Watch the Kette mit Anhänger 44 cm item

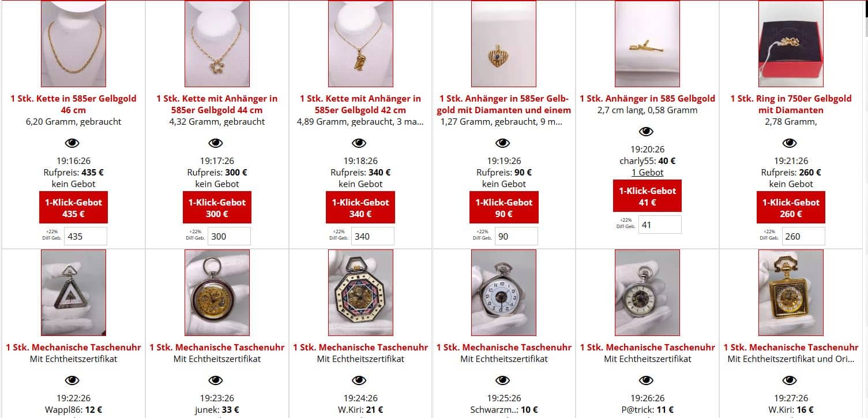click(216, 143)
